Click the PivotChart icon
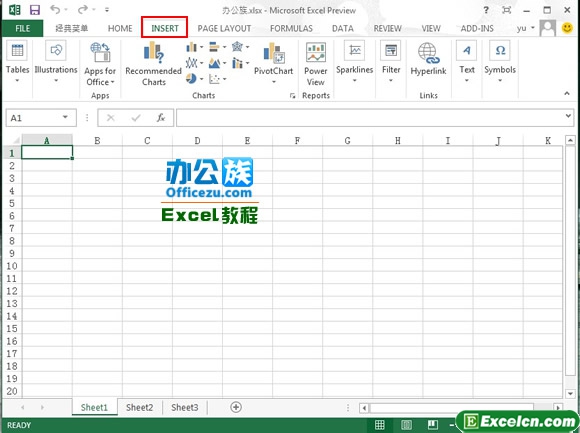The image size is (580, 433). coord(274,53)
